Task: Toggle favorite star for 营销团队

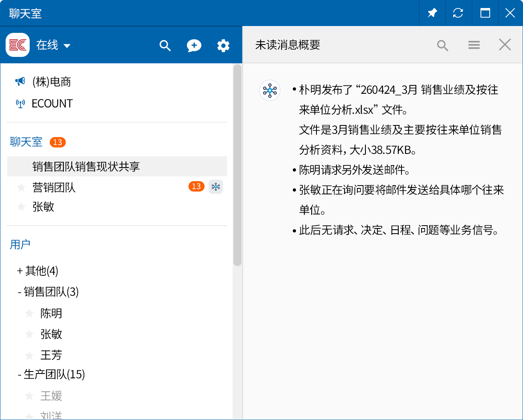Action: pyautogui.click(x=21, y=187)
